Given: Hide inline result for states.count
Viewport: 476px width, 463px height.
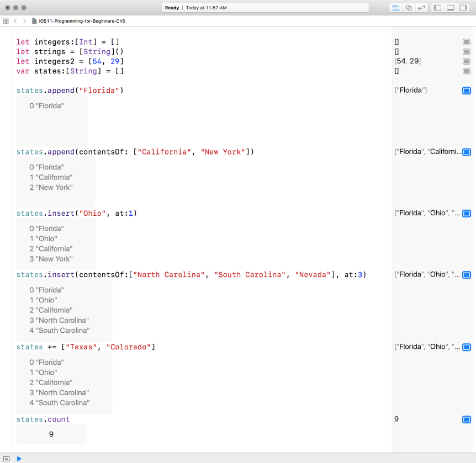Looking at the screenshot, I should (466, 420).
